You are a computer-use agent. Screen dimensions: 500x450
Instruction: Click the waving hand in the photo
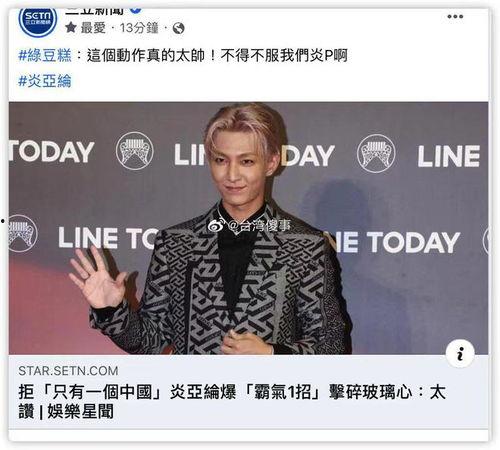(96, 278)
